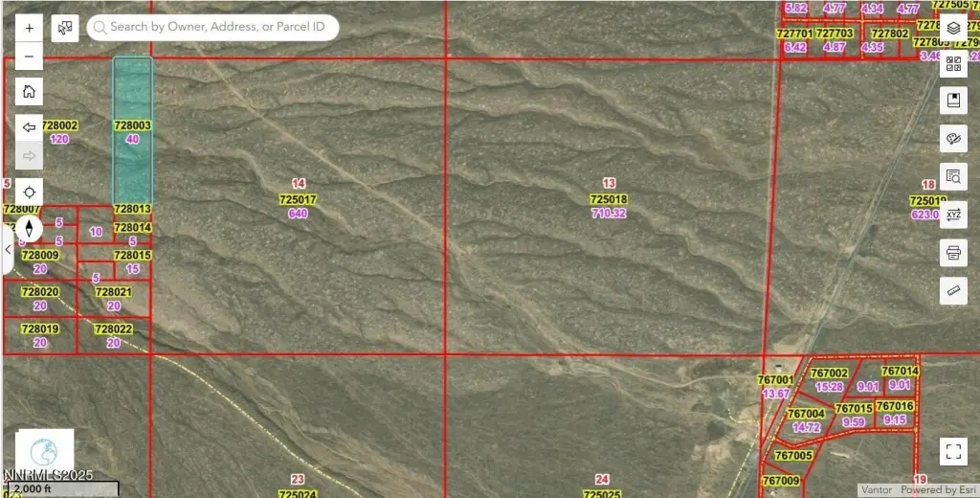Print the current map

tap(953, 253)
